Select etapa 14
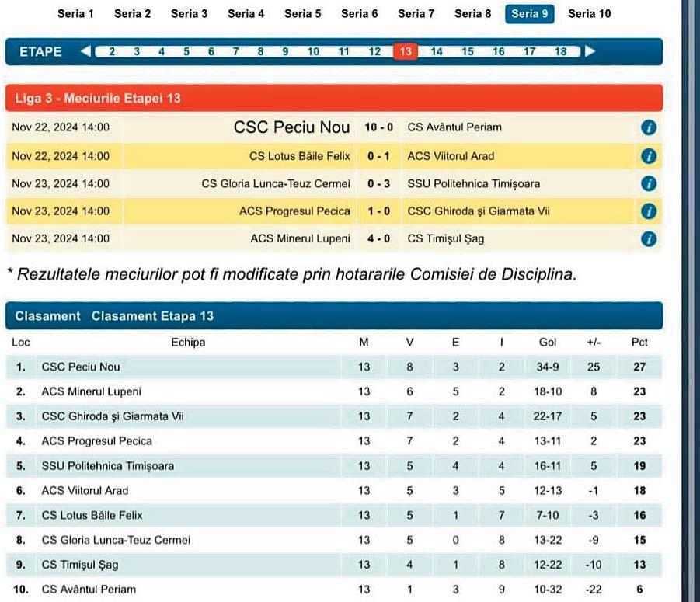Screen dimensions: 700x602 437,52
